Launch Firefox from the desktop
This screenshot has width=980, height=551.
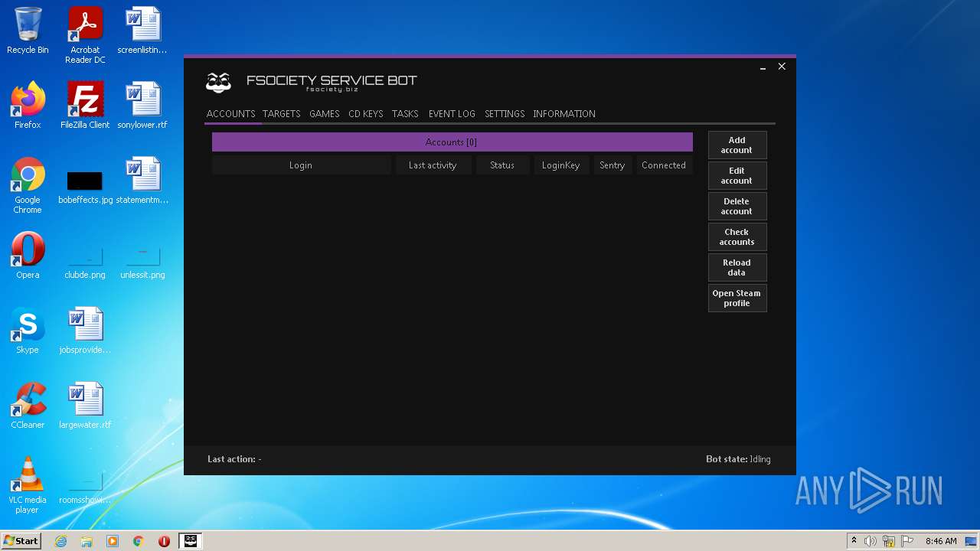point(28,106)
